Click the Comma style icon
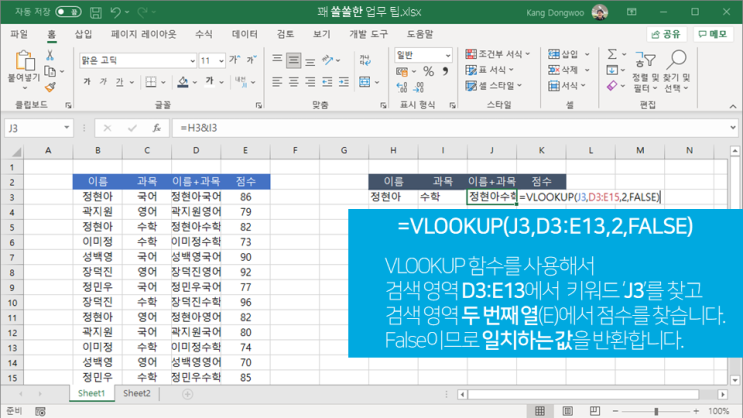The width and height of the screenshot is (743, 418). pos(445,72)
